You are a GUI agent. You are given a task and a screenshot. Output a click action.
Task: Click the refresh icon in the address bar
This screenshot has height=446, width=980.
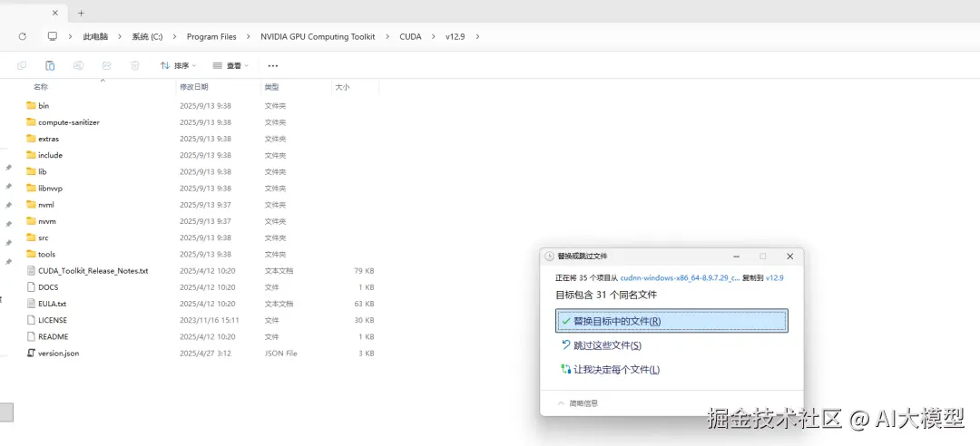[x=23, y=36]
